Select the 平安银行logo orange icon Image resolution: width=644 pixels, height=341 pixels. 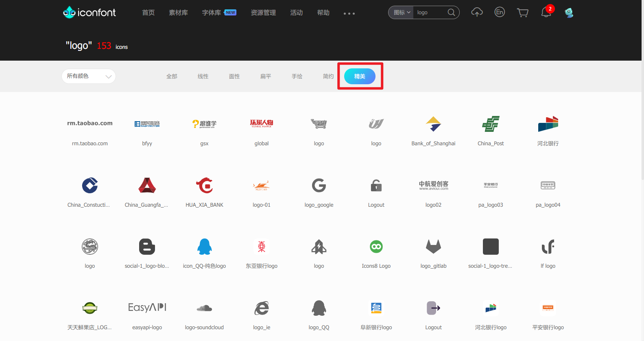[x=548, y=308]
